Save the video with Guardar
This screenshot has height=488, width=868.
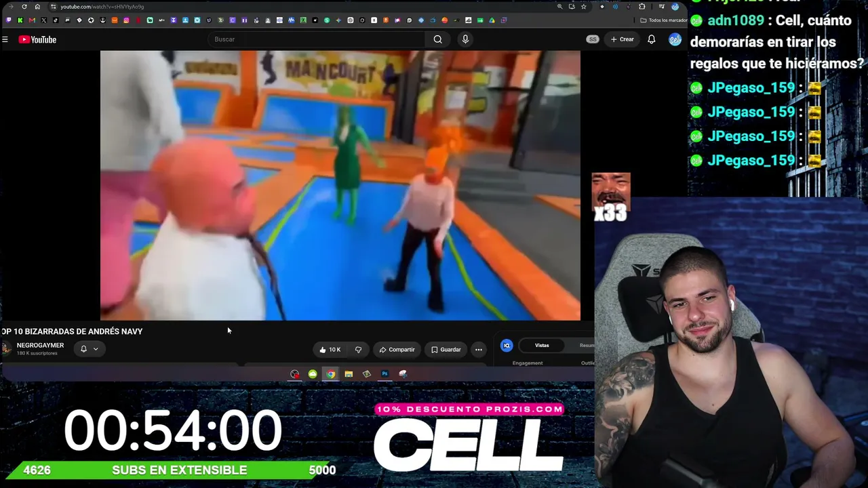[446, 350]
